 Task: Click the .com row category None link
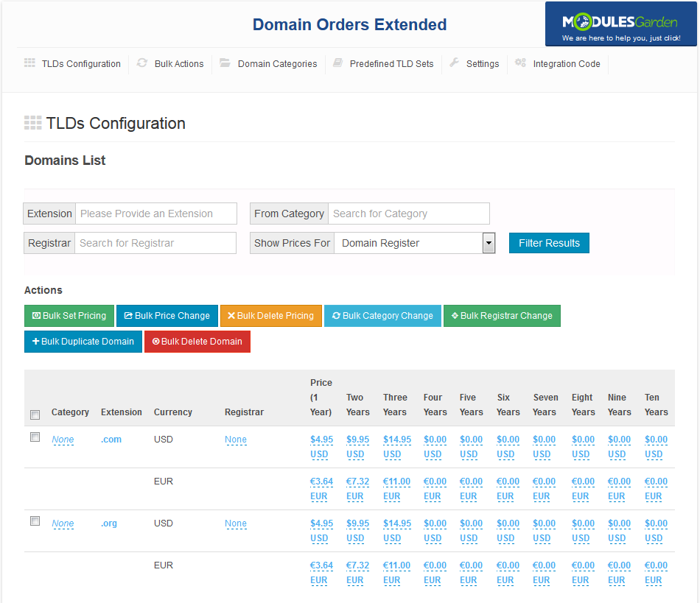[x=63, y=440]
